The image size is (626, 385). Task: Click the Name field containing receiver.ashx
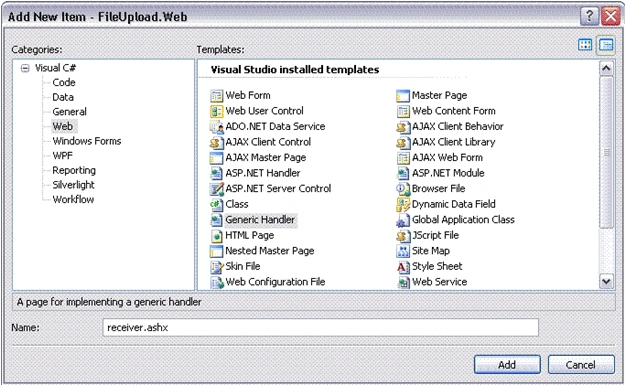pyautogui.click(x=321, y=327)
